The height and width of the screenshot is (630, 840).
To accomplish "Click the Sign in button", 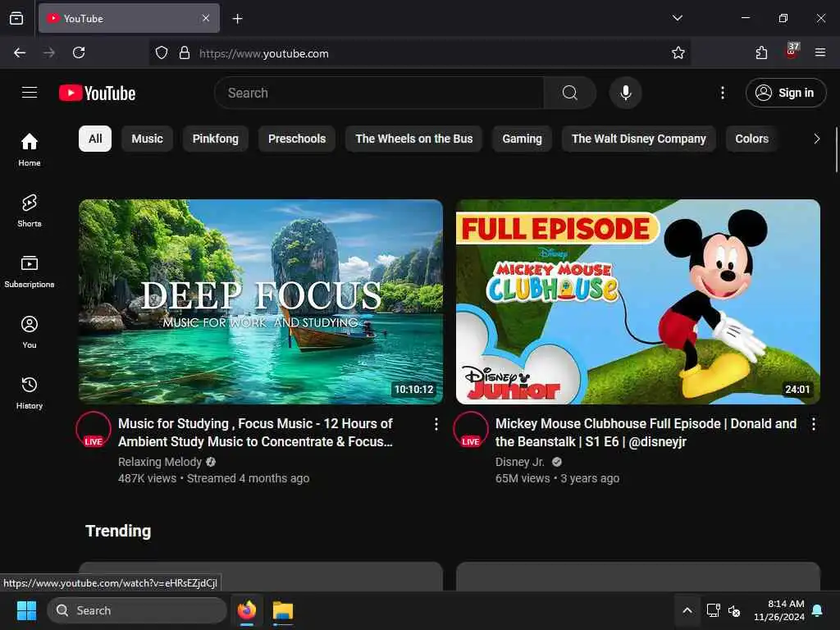I will pyautogui.click(x=786, y=93).
